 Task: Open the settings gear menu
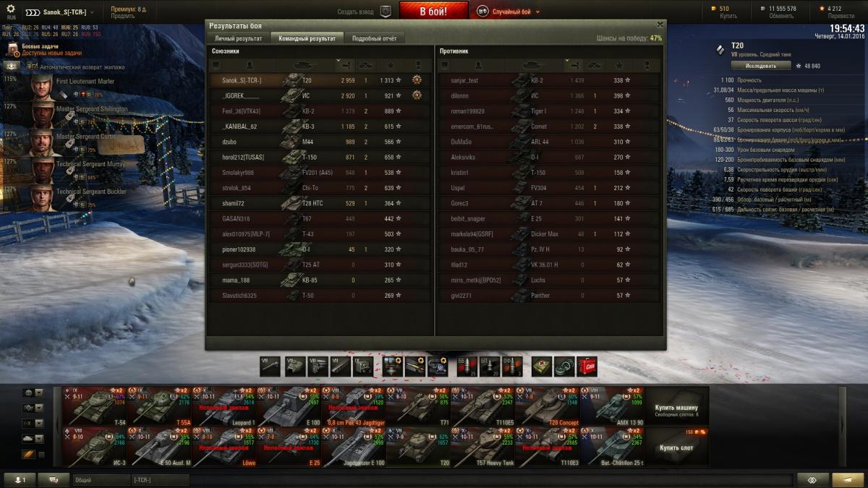click(11, 9)
